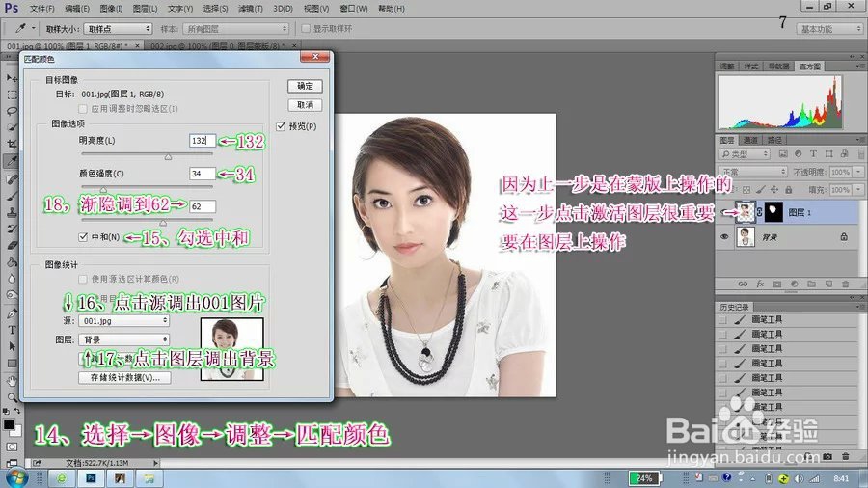This screenshot has height=488, width=868.
Task: Select the Spot Healing Brush tool
Action: tap(11, 178)
